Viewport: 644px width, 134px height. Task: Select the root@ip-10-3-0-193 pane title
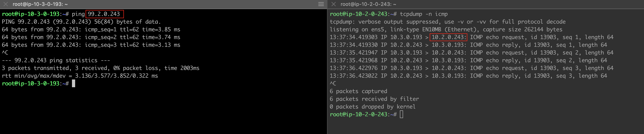(40, 4)
